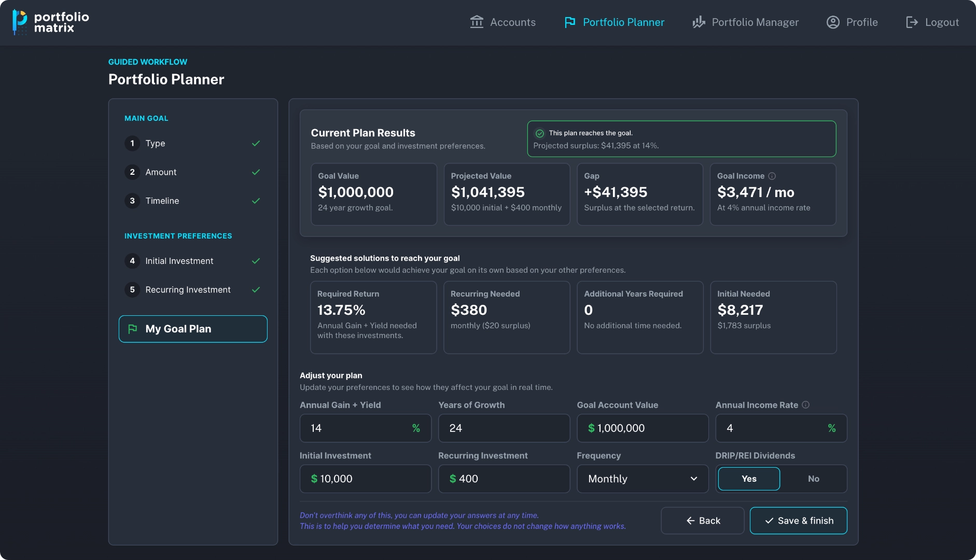Click the success check icon in goal banner

tap(540, 133)
